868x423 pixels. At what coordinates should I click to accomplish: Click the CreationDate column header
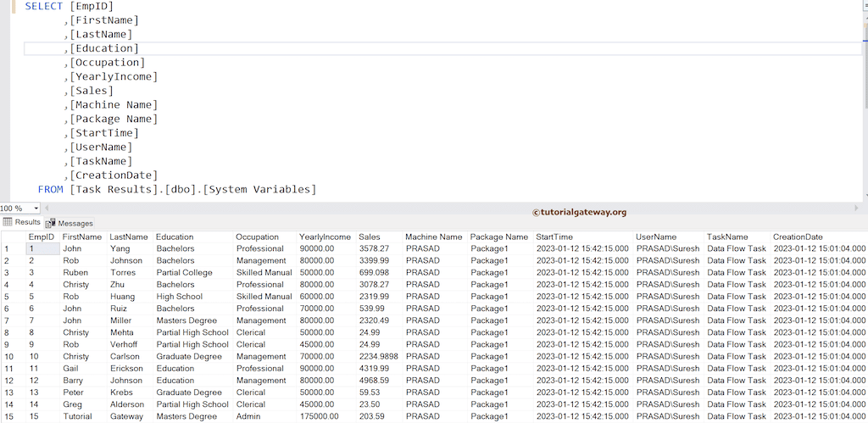point(820,237)
